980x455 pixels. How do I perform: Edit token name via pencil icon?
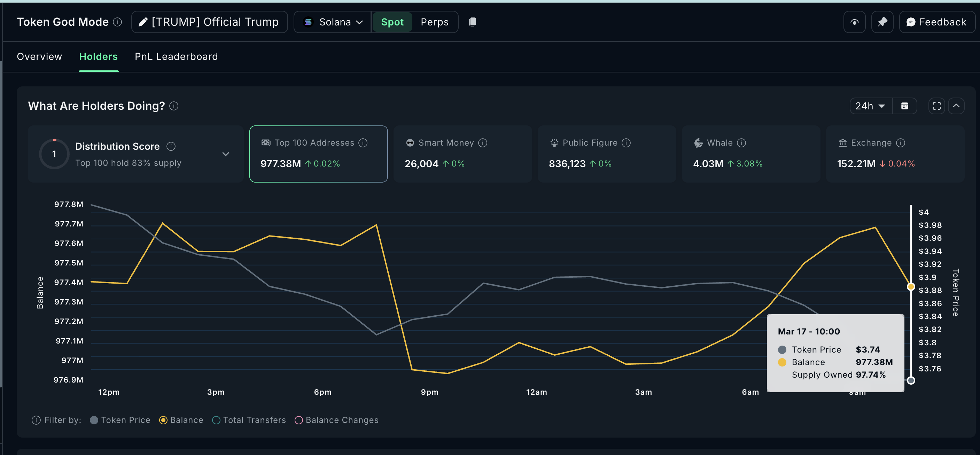(x=143, y=22)
